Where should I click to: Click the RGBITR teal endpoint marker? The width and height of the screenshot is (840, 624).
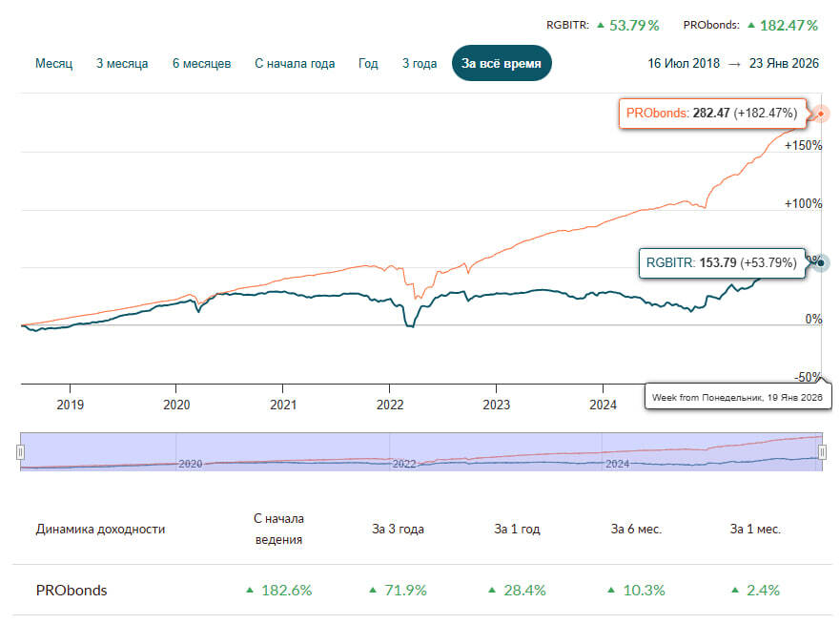[x=821, y=263]
